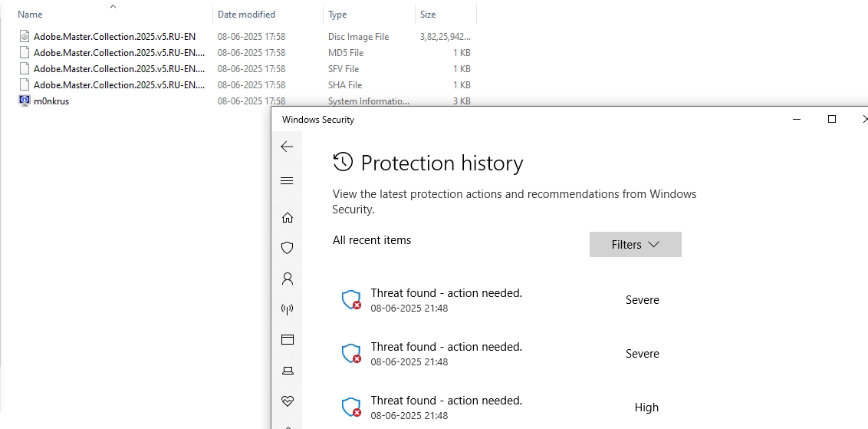Sort files by Name column header
Image resolution: width=868 pixels, height=429 pixels.
coord(113,15)
